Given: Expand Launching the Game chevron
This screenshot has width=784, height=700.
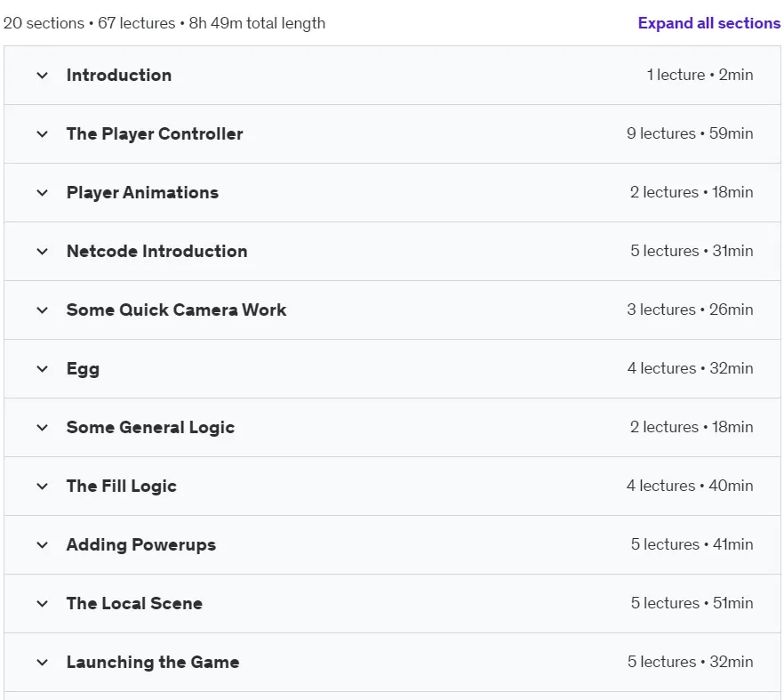Looking at the screenshot, I should point(43,662).
